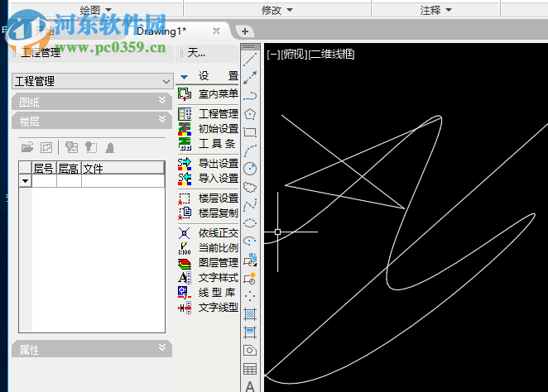The image size is (548, 392).
Task: Select the Polyline tool
Action: click(x=250, y=96)
